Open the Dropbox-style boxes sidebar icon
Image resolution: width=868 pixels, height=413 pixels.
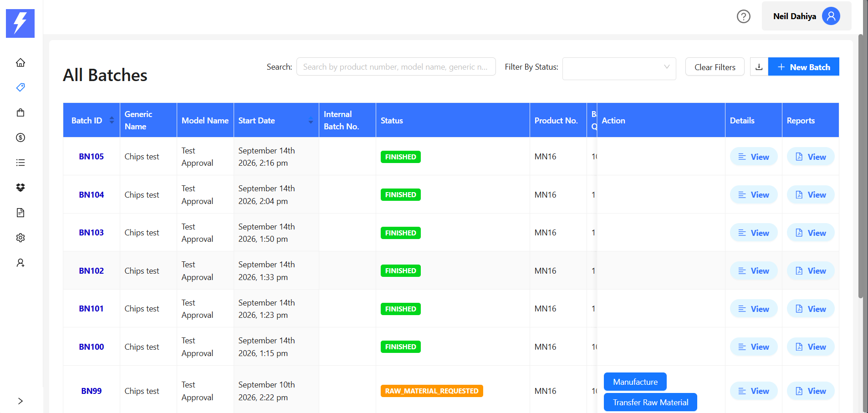[20, 188]
